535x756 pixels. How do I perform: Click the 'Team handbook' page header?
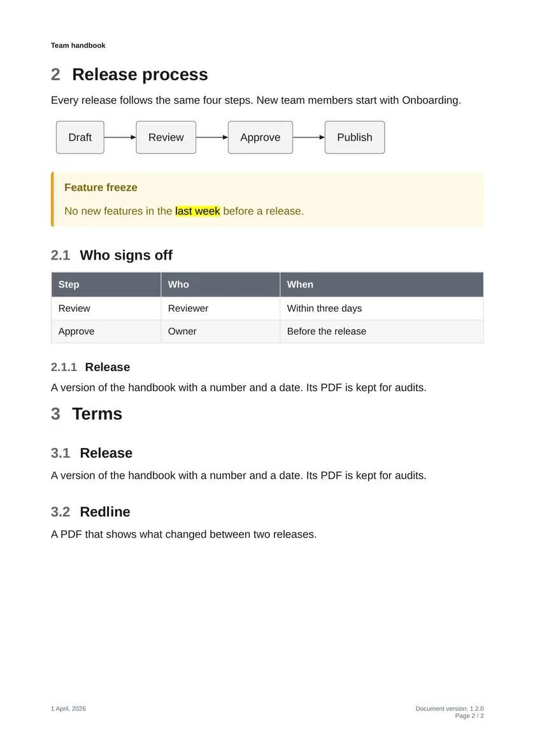coord(78,45)
